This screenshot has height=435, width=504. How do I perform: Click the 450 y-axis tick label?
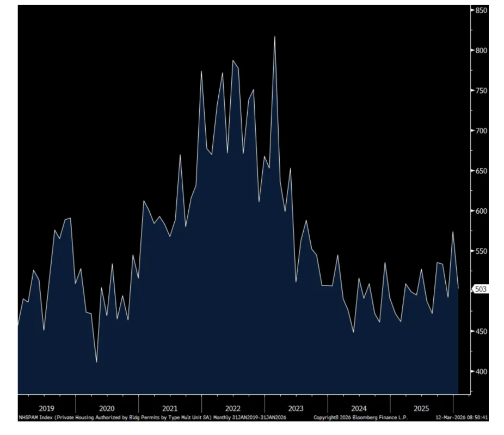480,331
